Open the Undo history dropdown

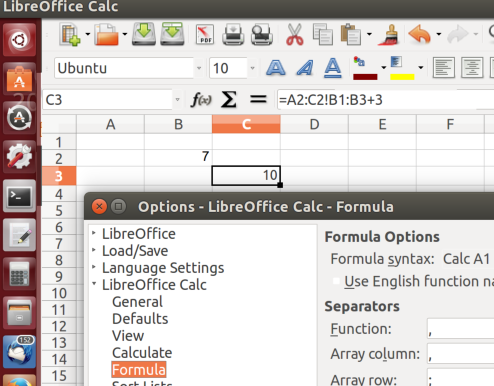coord(439,34)
